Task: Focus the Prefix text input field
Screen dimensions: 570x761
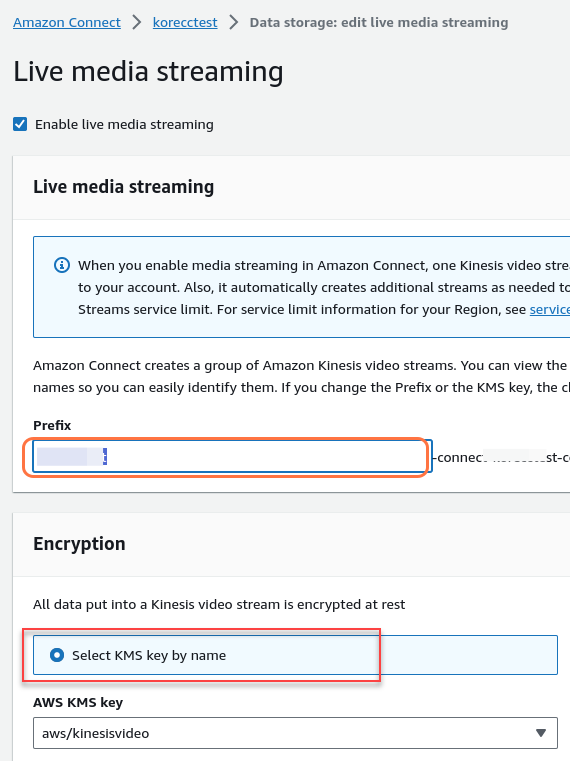Action: click(232, 456)
